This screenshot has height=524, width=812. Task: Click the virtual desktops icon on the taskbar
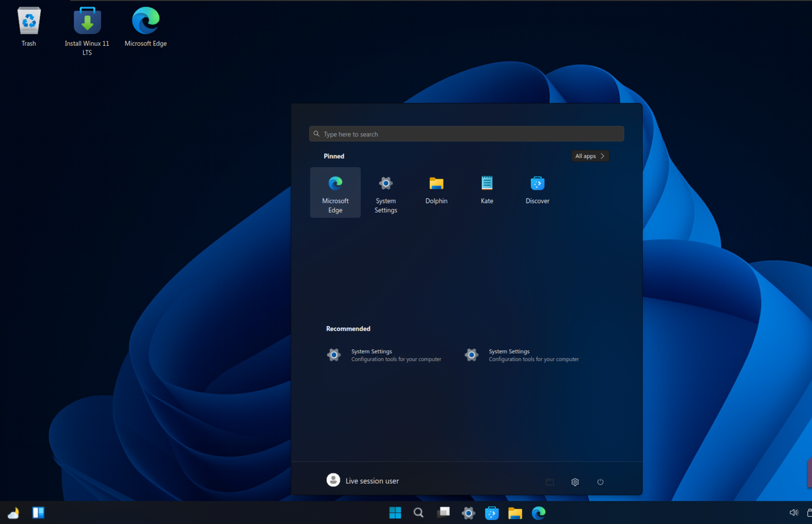pyautogui.click(x=443, y=512)
